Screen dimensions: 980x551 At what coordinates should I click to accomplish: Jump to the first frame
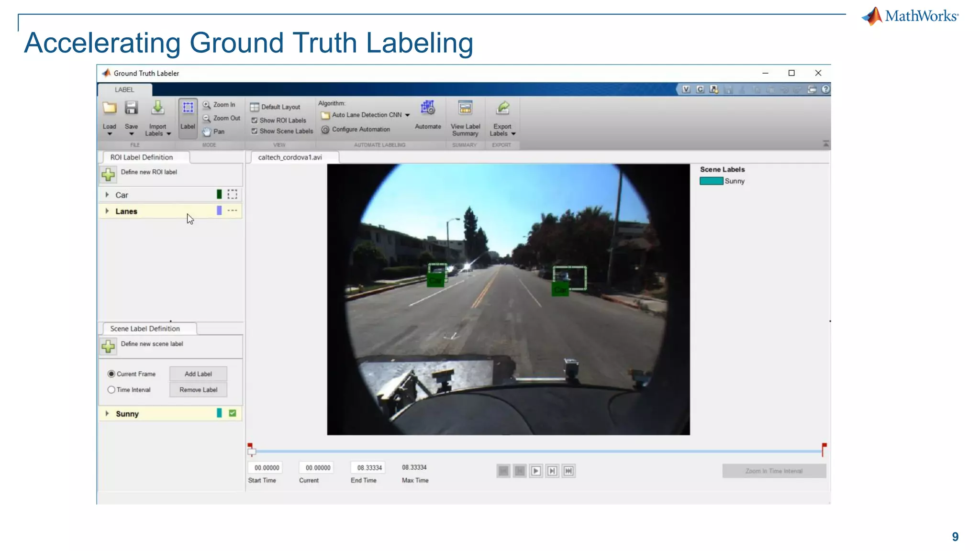pos(503,471)
